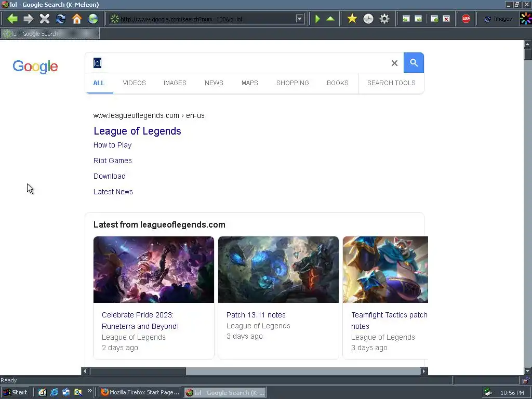The height and width of the screenshot is (399, 532).
Task: Click the folder search quick launch icon
Action: [78, 392]
